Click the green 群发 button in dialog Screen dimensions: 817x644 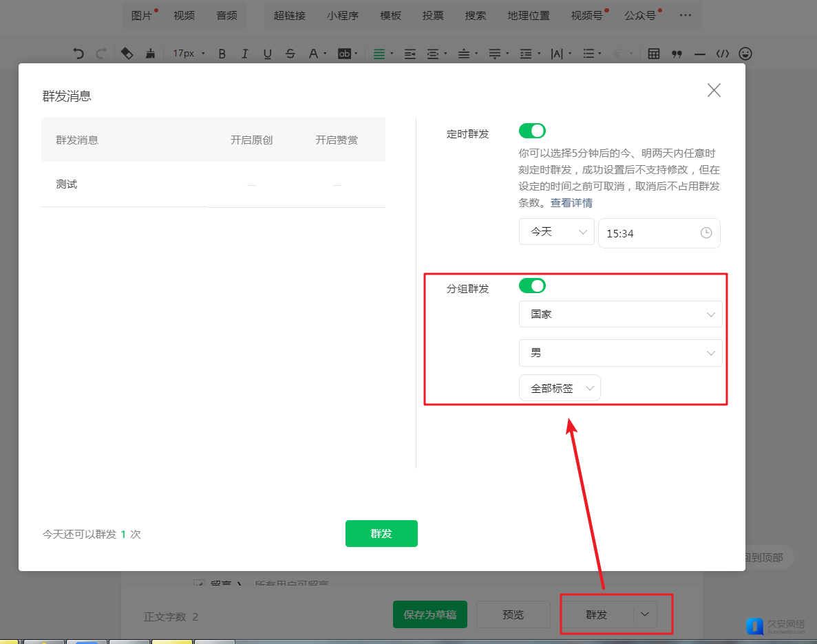381,533
